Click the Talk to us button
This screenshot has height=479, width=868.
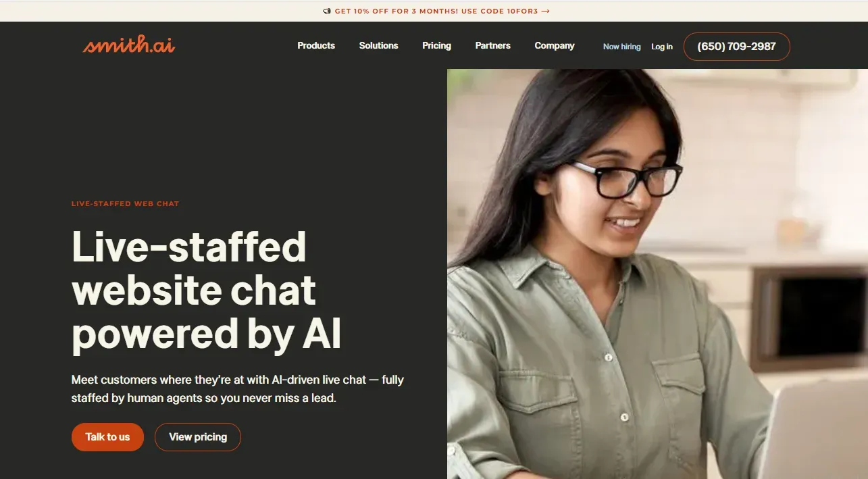pos(107,437)
